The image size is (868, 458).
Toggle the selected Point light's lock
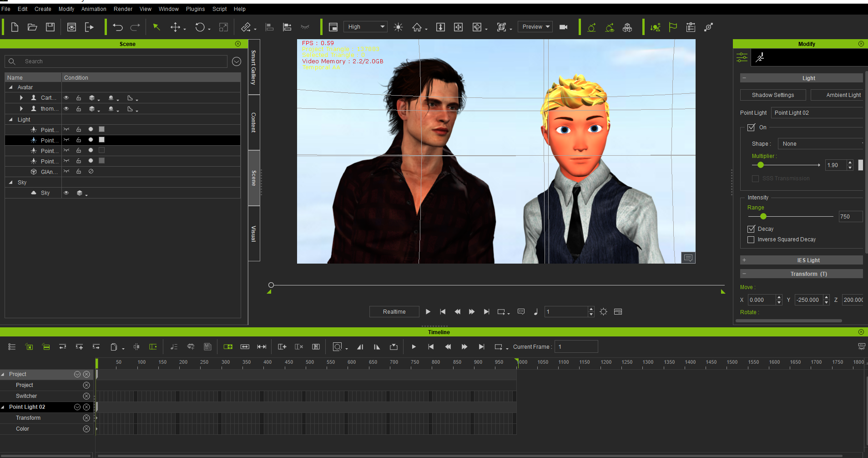[x=79, y=140]
